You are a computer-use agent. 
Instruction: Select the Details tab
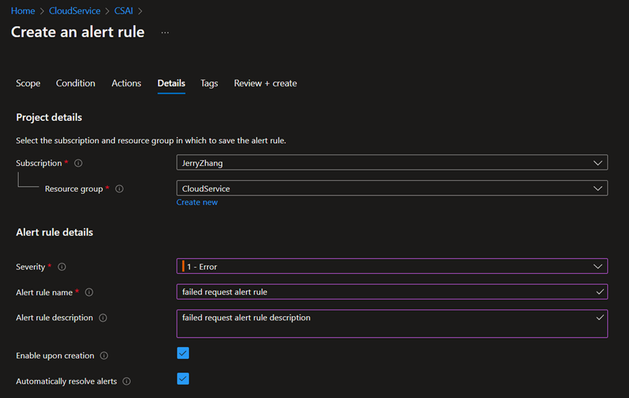coord(171,83)
